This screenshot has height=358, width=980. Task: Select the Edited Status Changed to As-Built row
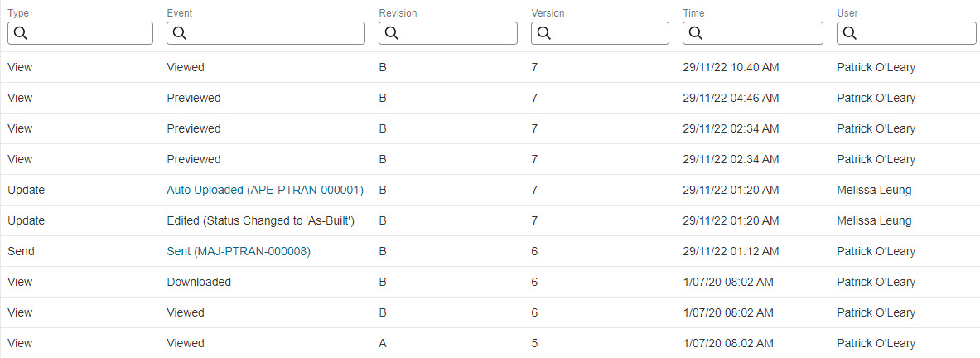[490, 220]
